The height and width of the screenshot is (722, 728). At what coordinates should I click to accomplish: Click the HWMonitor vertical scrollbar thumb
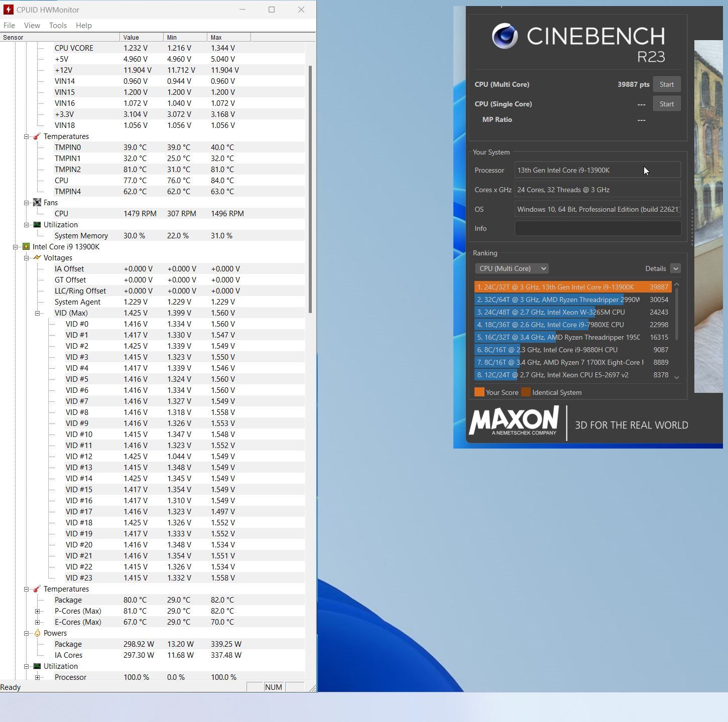coord(310,189)
